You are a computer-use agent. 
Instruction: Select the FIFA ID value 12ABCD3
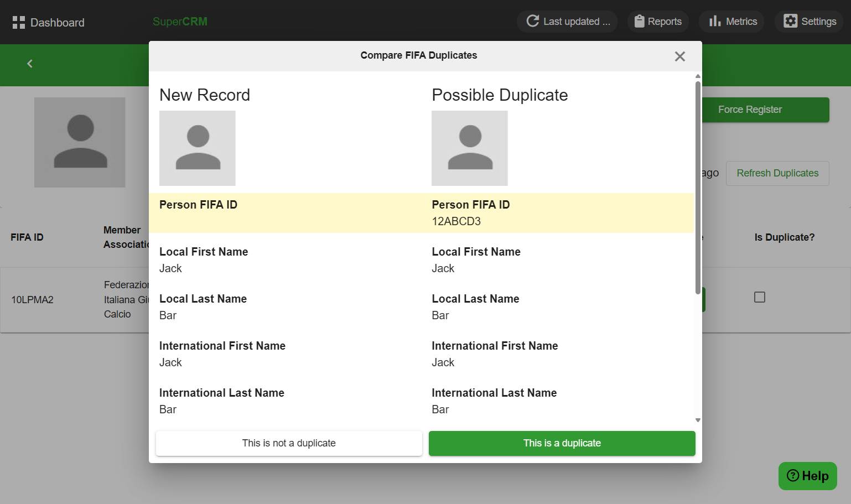(x=456, y=221)
